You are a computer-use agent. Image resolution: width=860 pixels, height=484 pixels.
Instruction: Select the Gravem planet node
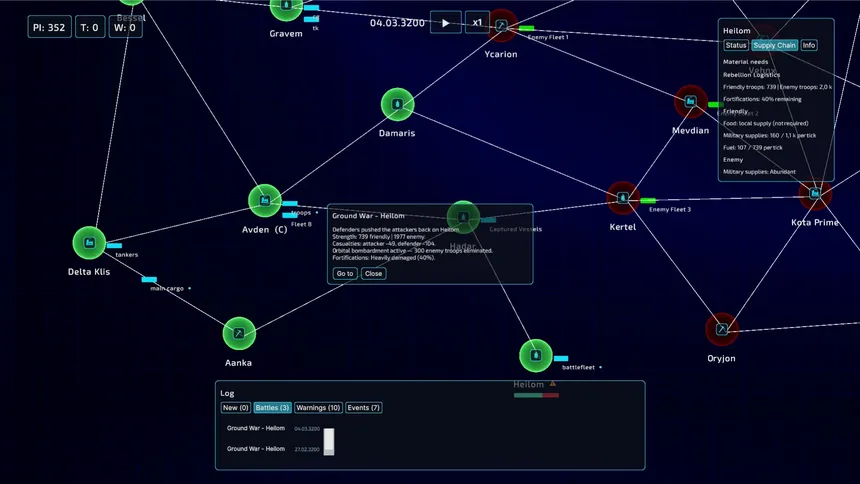coord(286,7)
